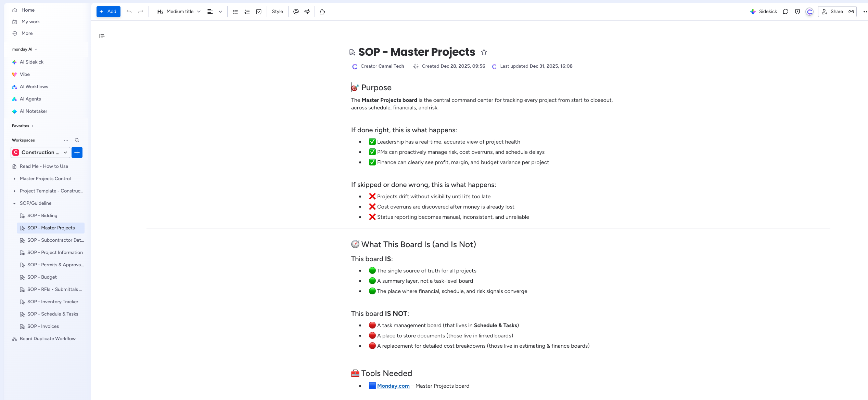Follow the Monday.com hyperlink
This screenshot has width=868, height=400.
point(393,386)
